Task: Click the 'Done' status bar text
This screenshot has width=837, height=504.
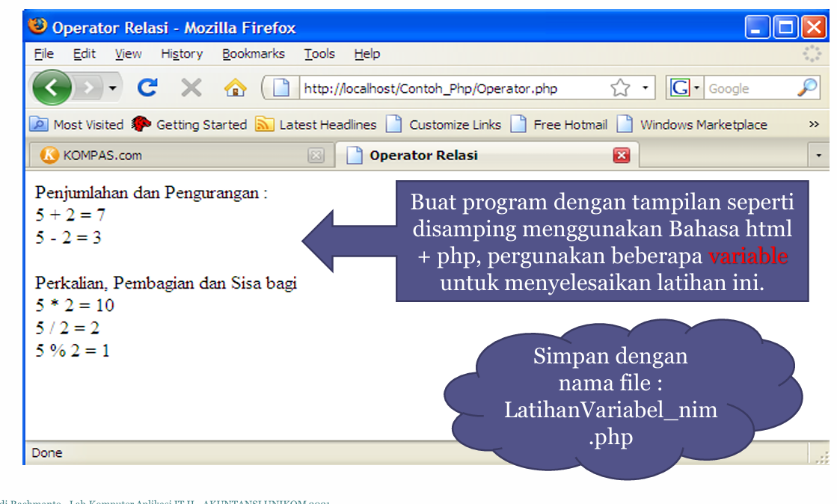Action: click(x=47, y=452)
